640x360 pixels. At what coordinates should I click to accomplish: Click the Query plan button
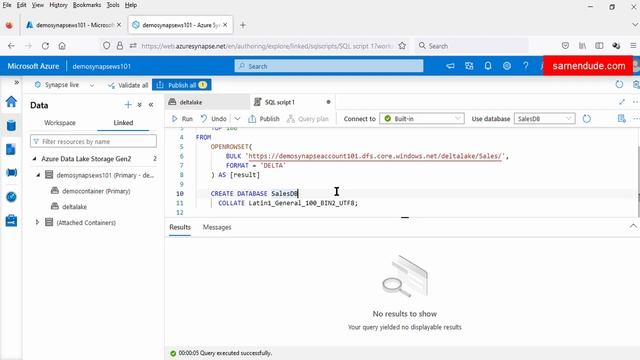tap(308, 119)
